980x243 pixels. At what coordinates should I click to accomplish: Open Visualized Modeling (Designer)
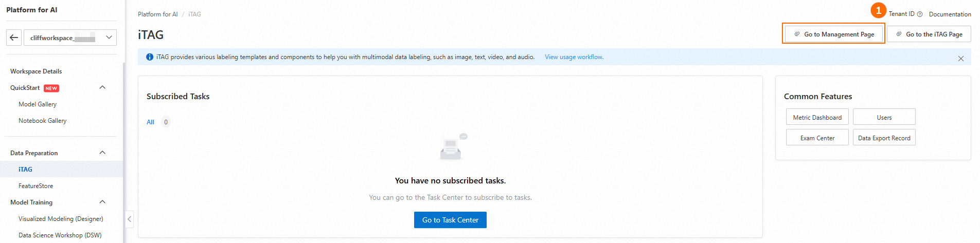[61, 219]
